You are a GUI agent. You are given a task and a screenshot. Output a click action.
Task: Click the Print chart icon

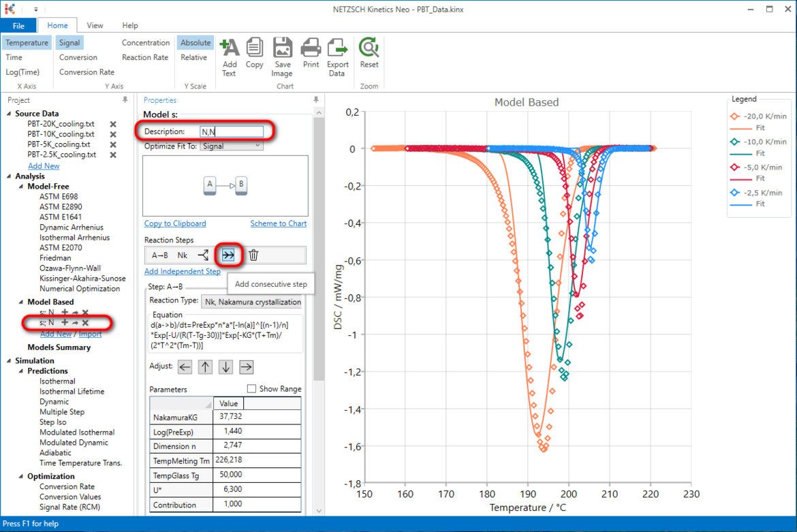[311, 48]
